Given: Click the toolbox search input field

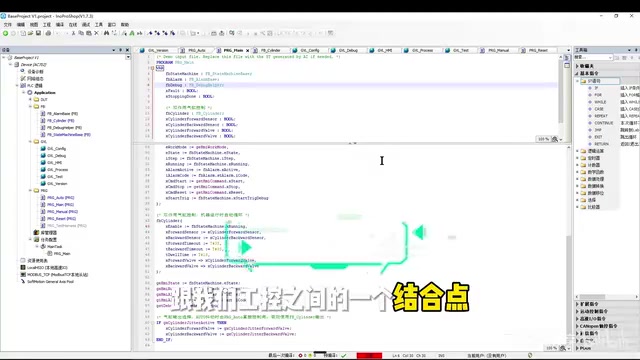Looking at the screenshot, I should pos(593,58).
